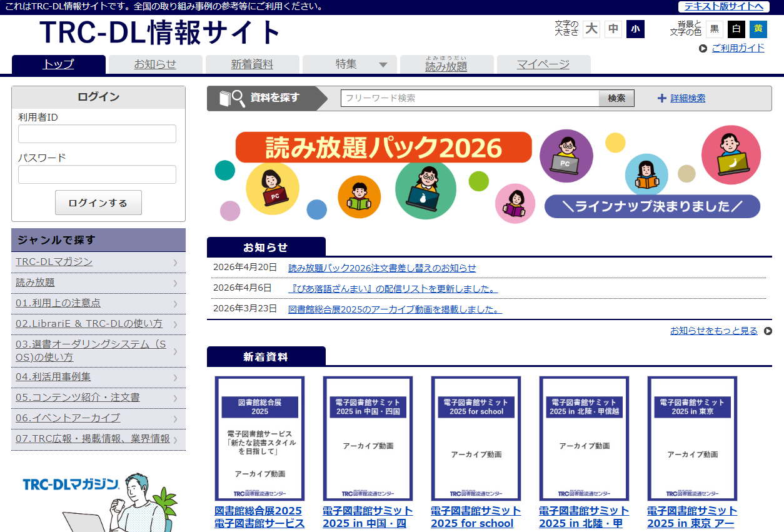Open the 読み放題パック2026注文書差し替え notice
This screenshot has height=532, width=784.
[382, 268]
